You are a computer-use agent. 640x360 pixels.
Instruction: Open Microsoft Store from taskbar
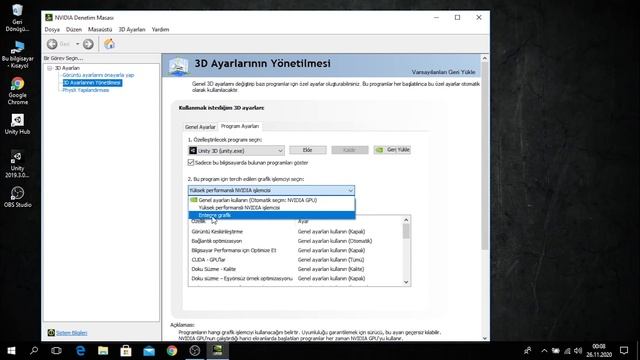point(126,351)
